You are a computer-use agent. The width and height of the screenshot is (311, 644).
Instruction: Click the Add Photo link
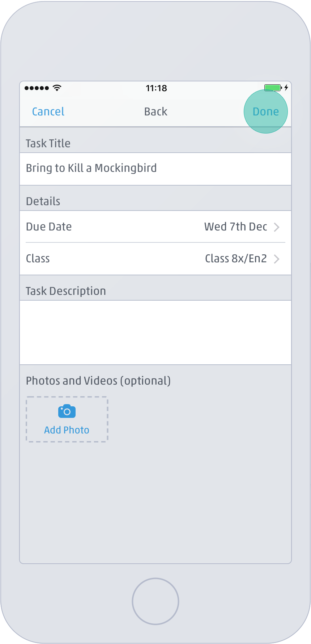coord(67,430)
